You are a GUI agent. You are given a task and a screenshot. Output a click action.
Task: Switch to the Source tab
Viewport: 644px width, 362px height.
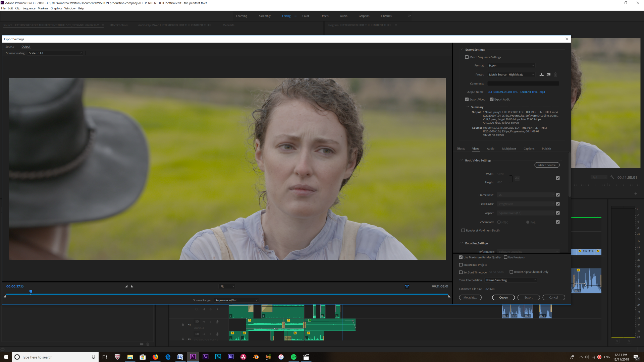click(x=10, y=47)
